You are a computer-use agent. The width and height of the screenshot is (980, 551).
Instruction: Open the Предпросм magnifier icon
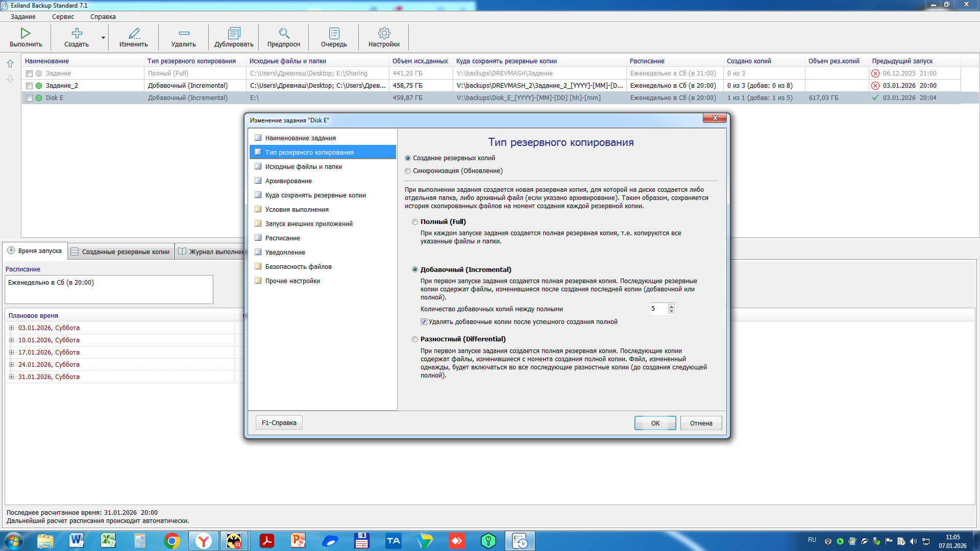click(x=284, y=34)
